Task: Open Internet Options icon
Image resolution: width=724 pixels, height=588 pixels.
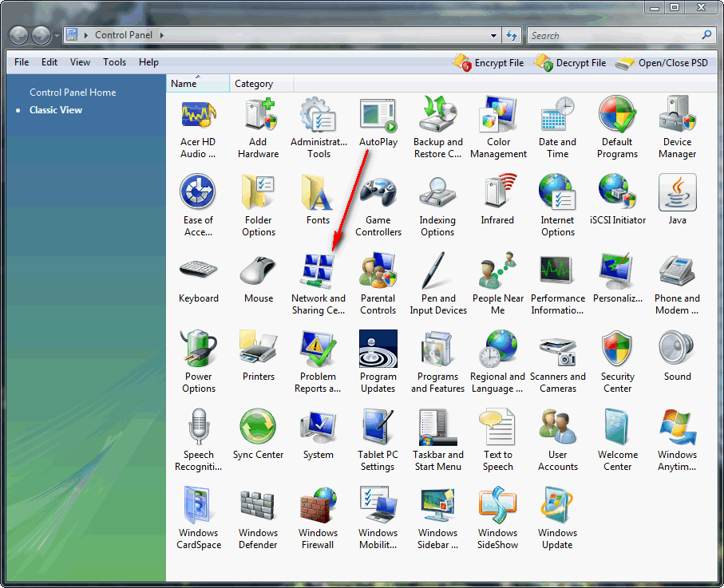Action: [x=558, y=192]
